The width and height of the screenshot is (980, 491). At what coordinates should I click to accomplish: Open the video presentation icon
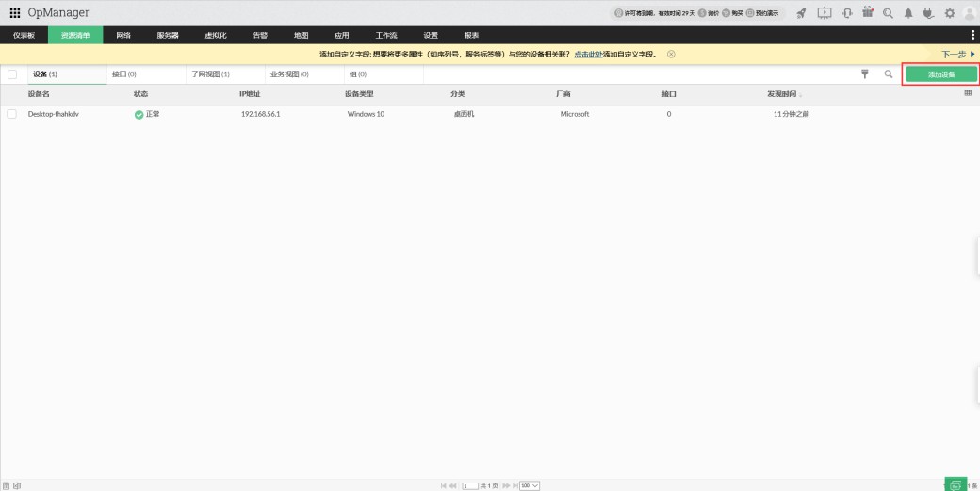(825, 12)
